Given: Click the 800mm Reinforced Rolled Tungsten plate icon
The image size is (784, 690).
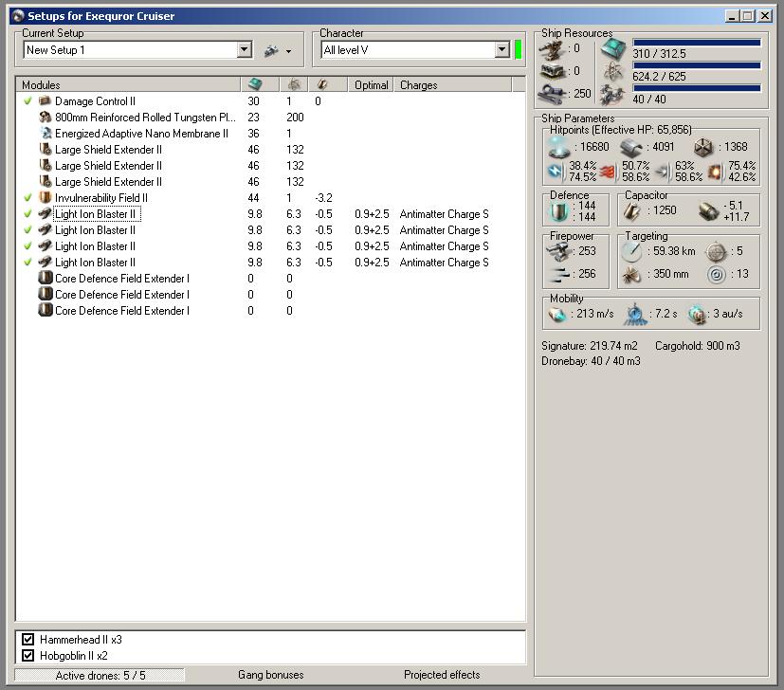Looking at the screenshot, I should (x=45, y=118).
